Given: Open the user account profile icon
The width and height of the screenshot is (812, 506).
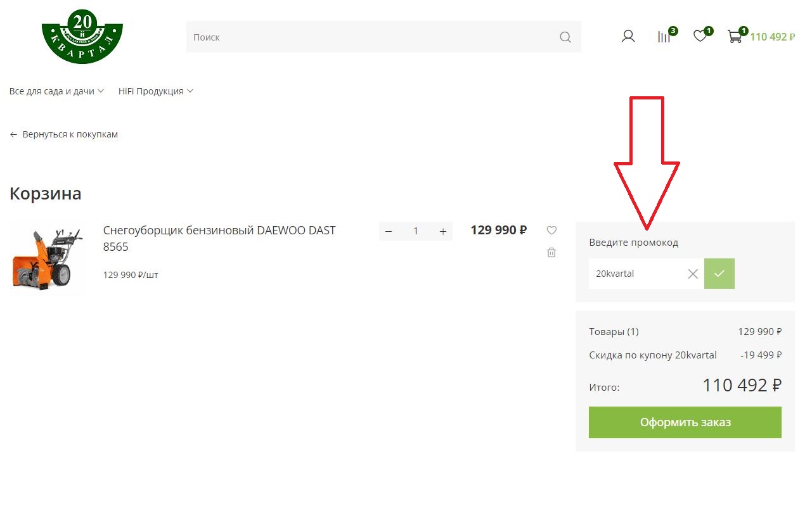Looking at the screenshot, I should pyautogui.click(x=628, y=37).
